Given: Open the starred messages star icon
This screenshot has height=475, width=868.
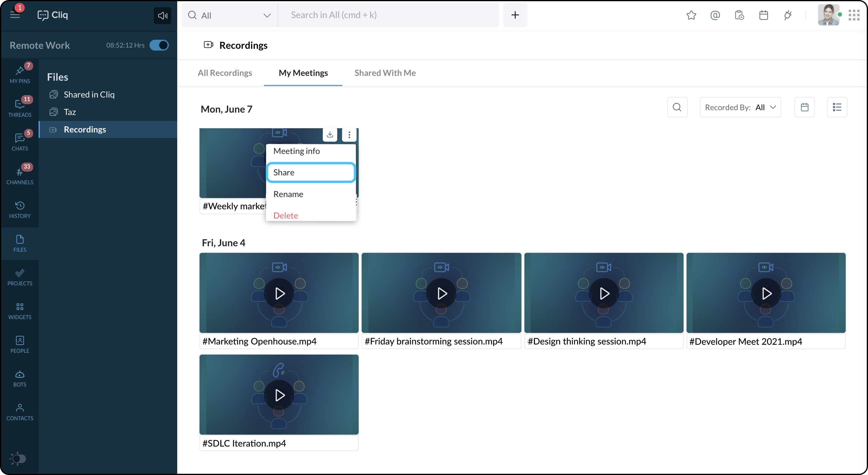Looking at the screenshot, I should tap(691, 15).
